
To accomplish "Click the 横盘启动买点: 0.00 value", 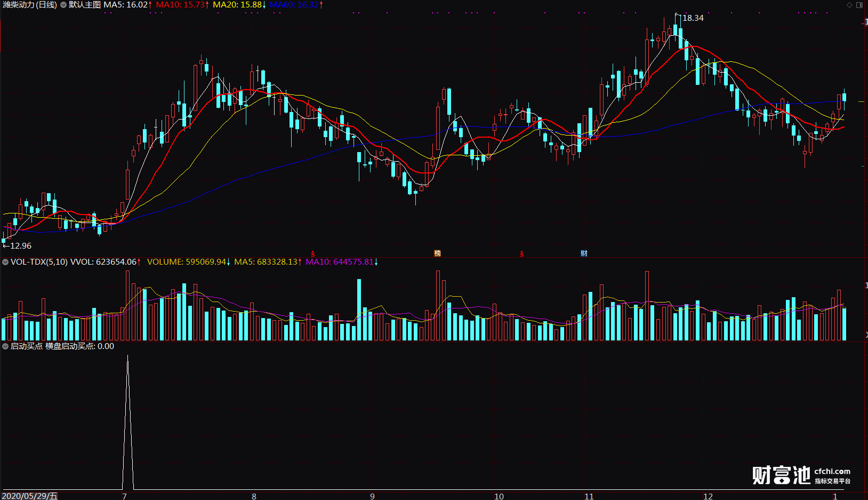I will point(80,346).
